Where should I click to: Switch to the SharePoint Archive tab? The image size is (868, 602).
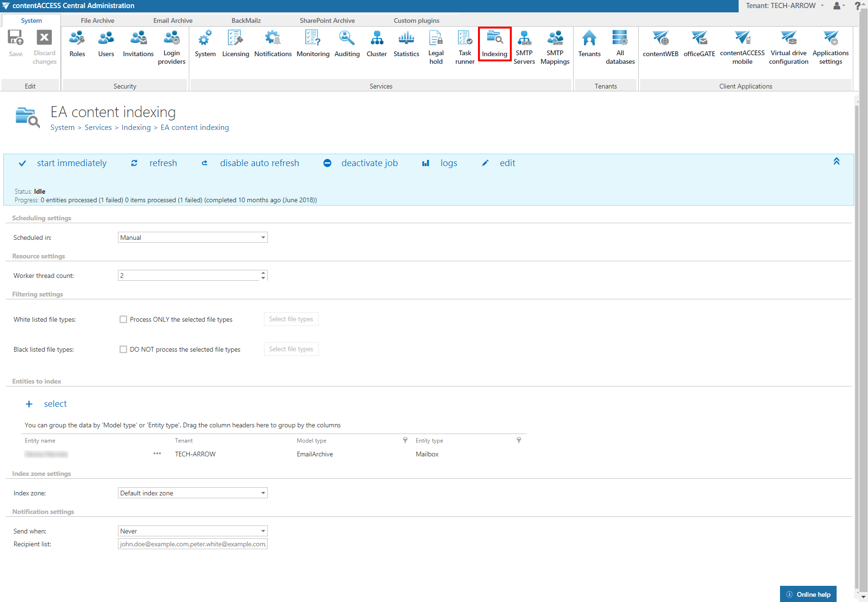coord(327,20)
